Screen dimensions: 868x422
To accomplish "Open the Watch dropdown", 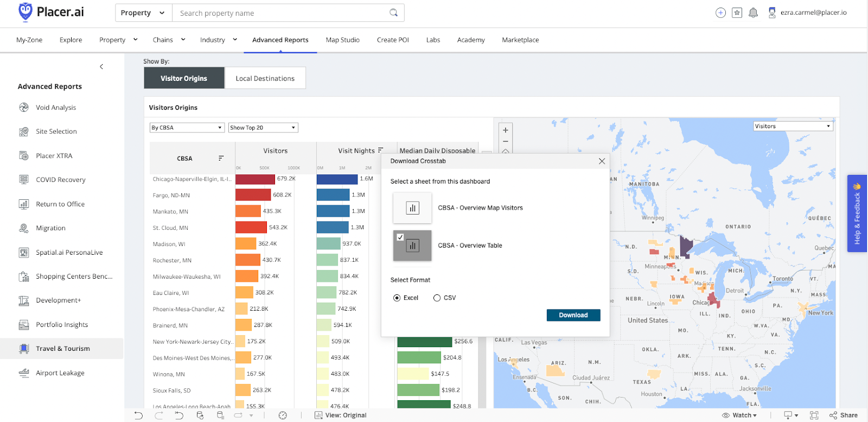I will 739,415.
